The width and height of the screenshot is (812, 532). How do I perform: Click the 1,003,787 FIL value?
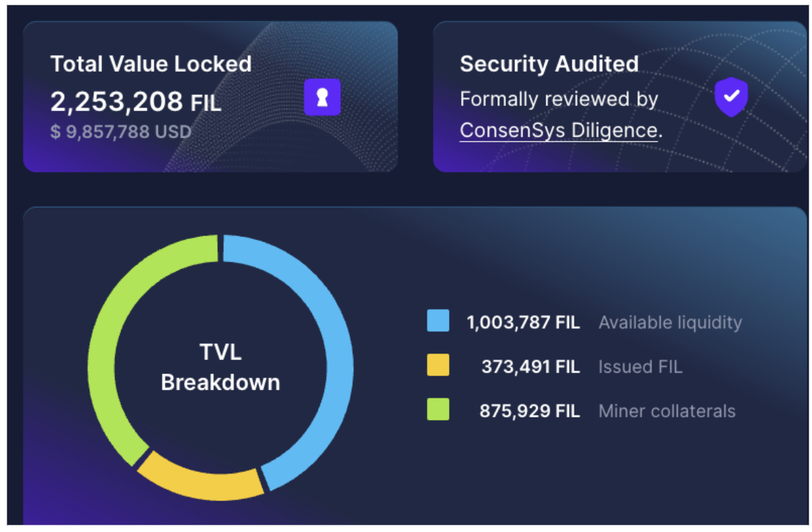[x=523, y=323]
